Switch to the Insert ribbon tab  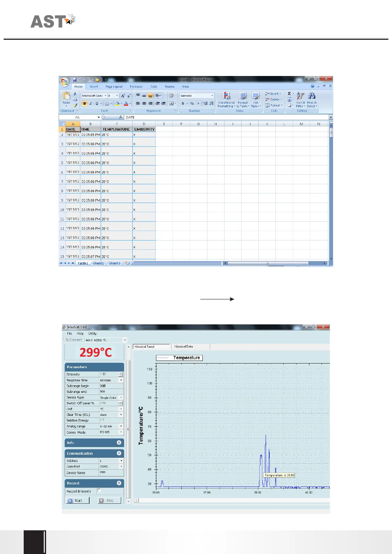(94, 87)
